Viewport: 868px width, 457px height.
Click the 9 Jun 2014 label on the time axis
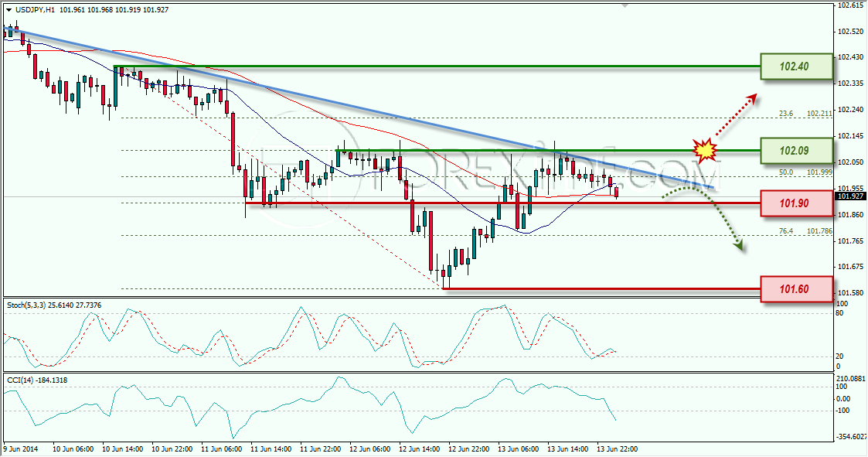point(20,449)
